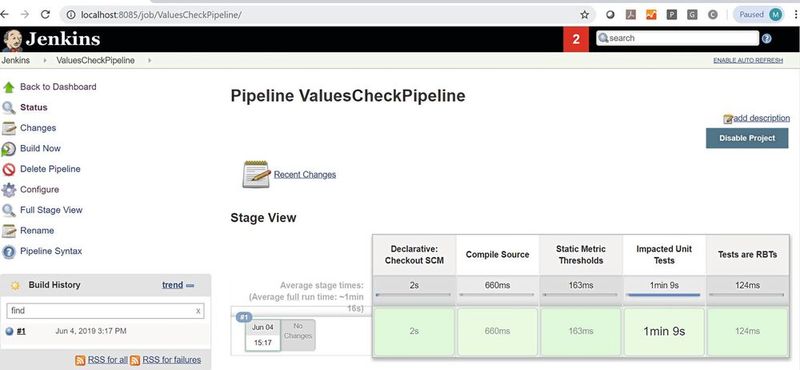Click the Compile Source 660ms stage cell
The image size is (800, 370).
497,331
